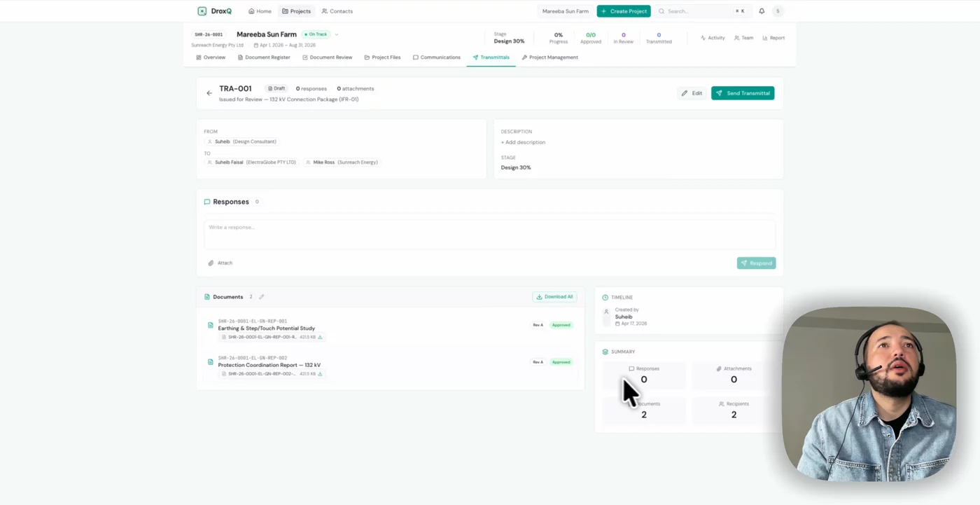The height and width of the screenshot is (505, 980).
Task: Click the Add description link
Action: pos(523,142)
